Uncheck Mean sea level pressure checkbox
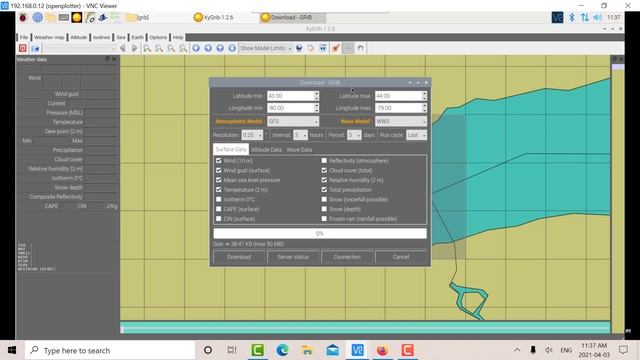Image resolution: width=640 pixels, height=360 pixels. (219, 180)
